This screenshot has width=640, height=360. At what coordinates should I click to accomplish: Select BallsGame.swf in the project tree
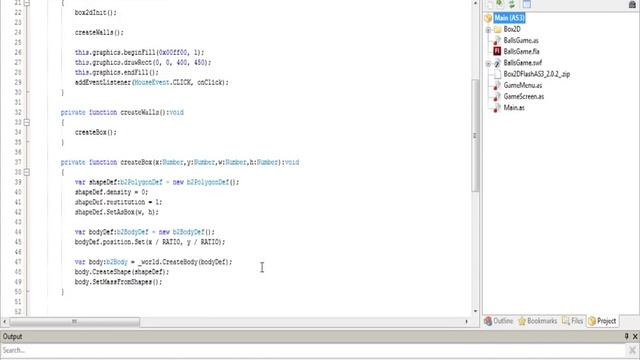[x=522, y=63]
